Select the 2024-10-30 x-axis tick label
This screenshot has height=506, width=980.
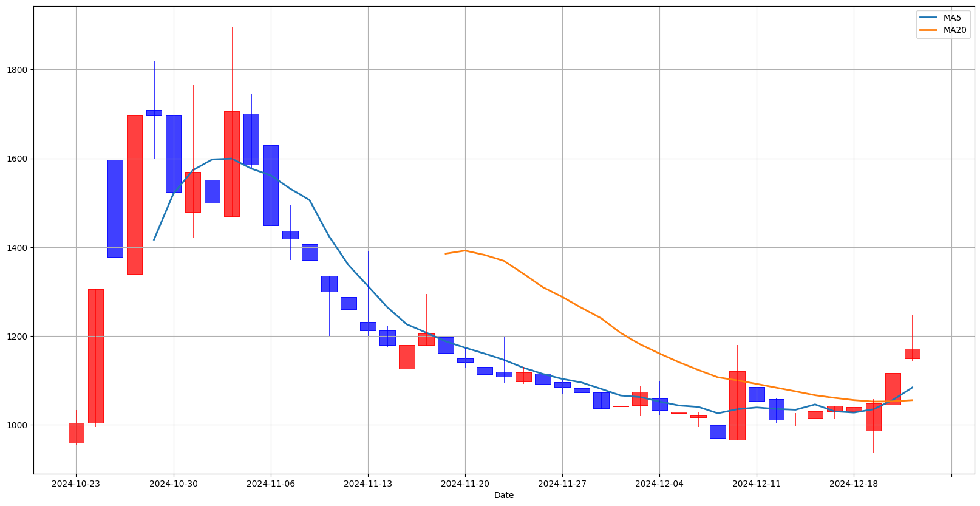(x=174, y=484)
